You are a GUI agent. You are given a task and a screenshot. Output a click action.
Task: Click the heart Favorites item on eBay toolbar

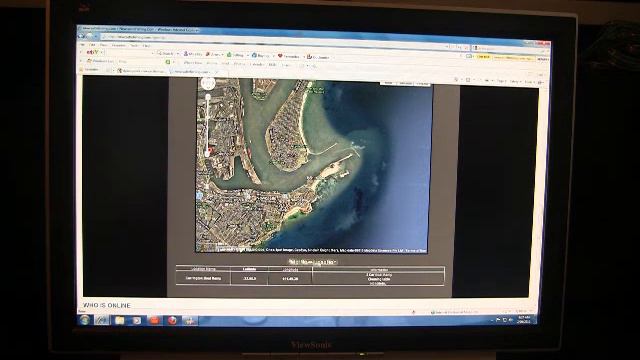pyautogui.click(x=289, y=56)
